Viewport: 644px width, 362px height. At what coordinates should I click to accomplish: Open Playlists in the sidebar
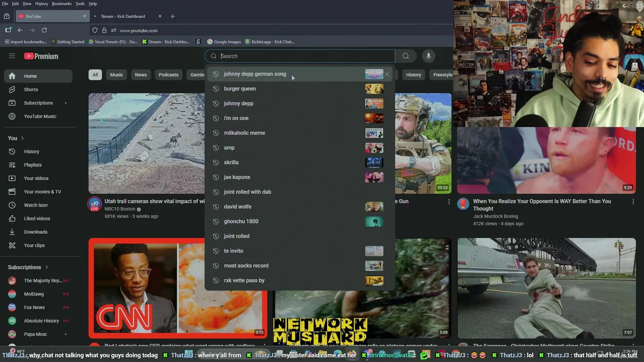pos(38,165)
